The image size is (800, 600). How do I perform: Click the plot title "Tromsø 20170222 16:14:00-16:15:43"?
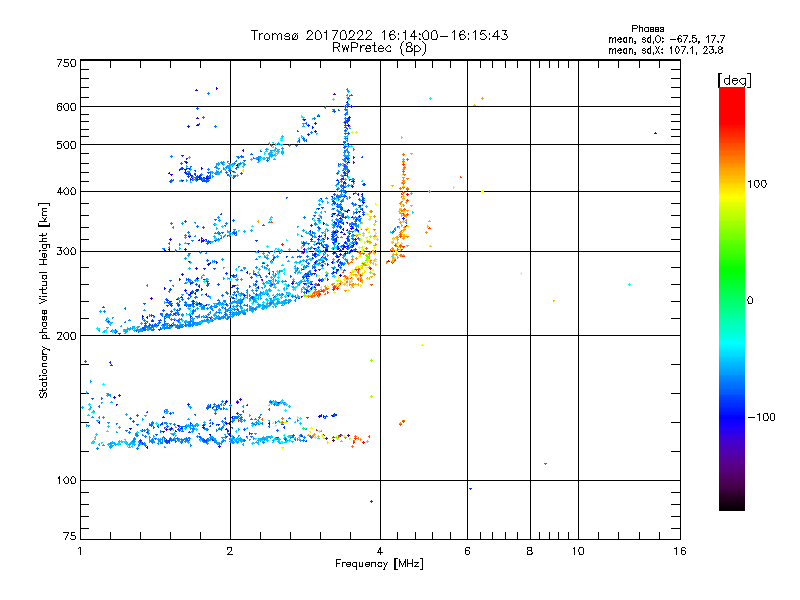pos(379,35)
